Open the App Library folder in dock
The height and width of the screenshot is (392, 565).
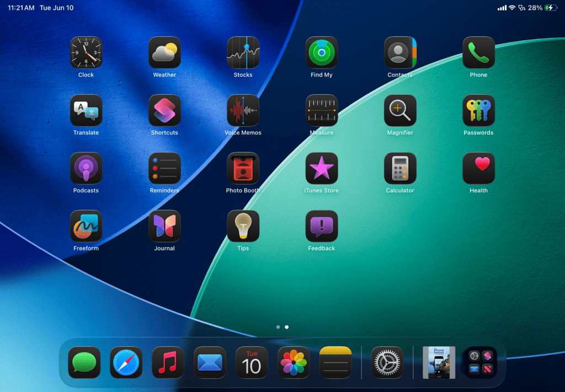click(479, 362)
